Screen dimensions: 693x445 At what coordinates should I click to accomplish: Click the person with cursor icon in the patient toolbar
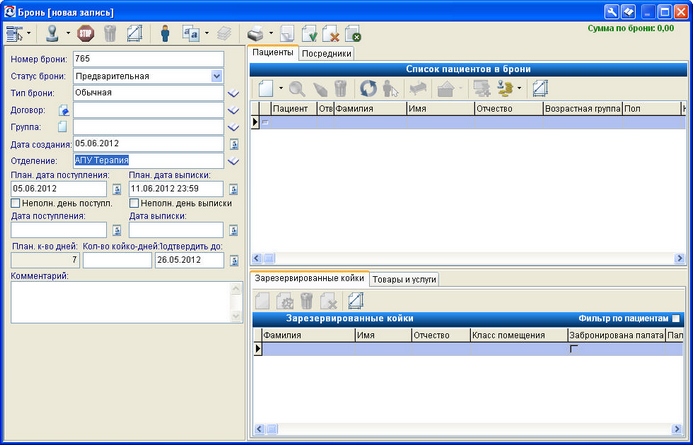click(x=390, y=88)
